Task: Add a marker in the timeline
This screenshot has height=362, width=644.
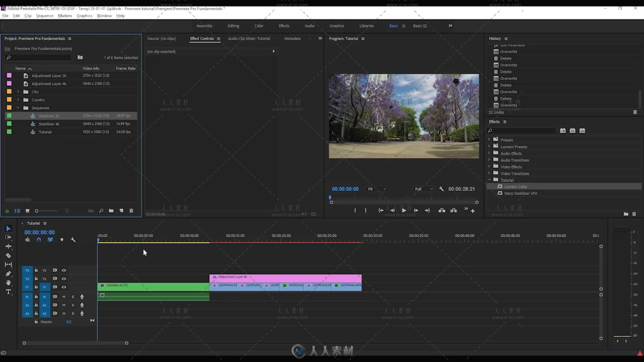Action: pos(62,240)
